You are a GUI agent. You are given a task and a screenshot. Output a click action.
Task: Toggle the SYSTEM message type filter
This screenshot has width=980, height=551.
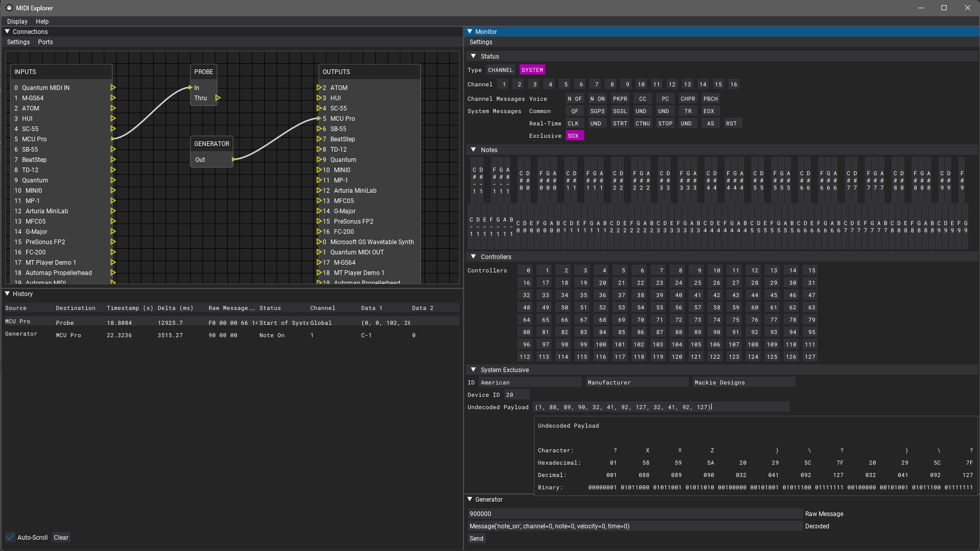click(532, 69)
